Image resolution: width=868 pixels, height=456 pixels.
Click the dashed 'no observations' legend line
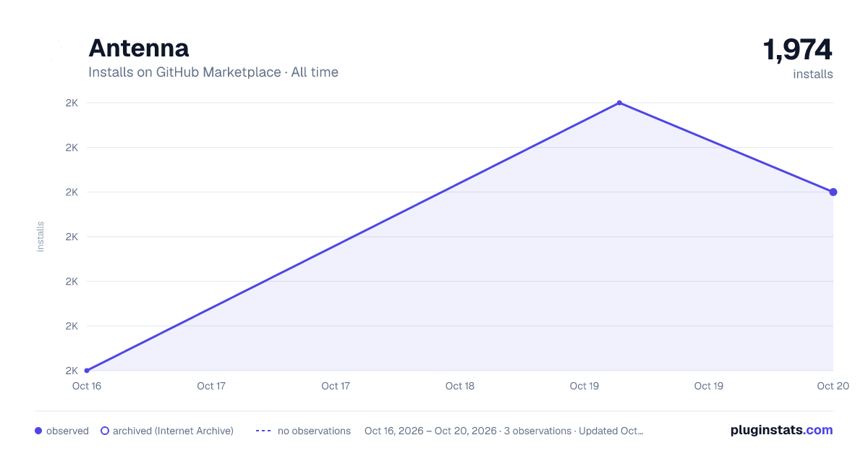point(263,431)
